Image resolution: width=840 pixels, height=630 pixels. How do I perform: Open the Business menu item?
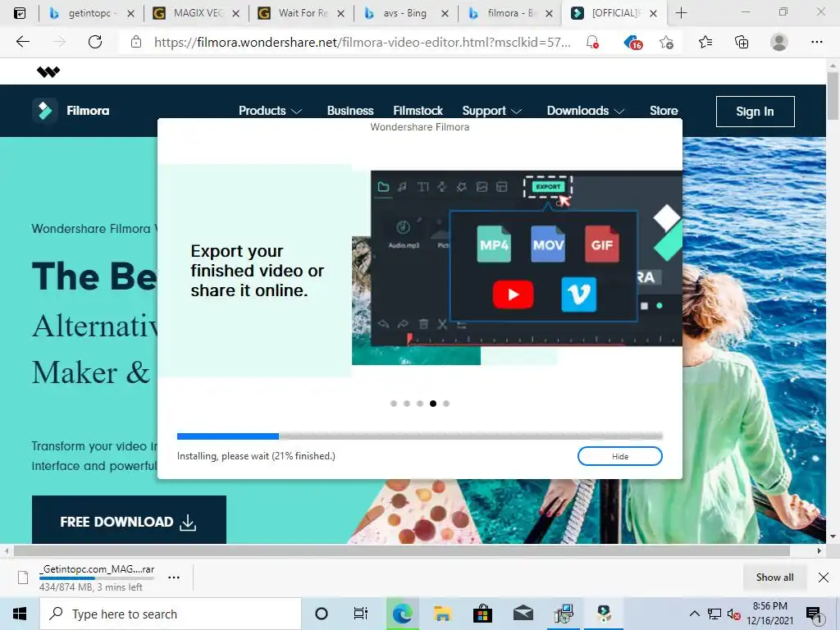pyautogui.click(x=350, y=111)
